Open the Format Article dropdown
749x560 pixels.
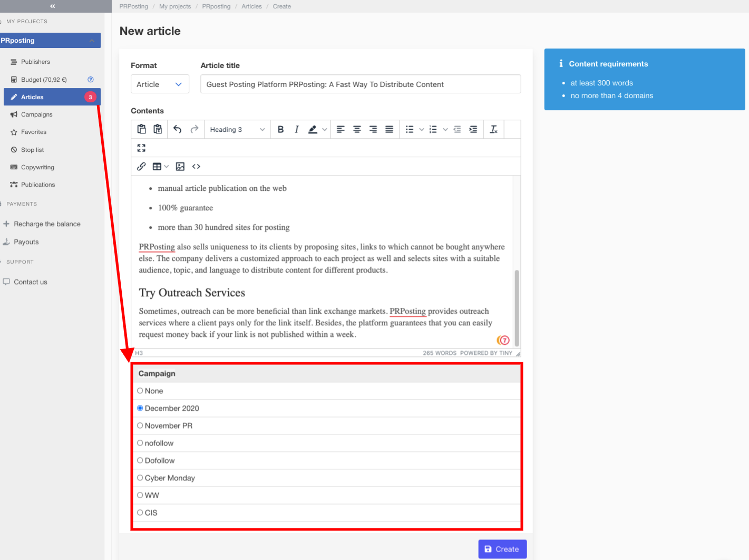click(x=160, y=84)
